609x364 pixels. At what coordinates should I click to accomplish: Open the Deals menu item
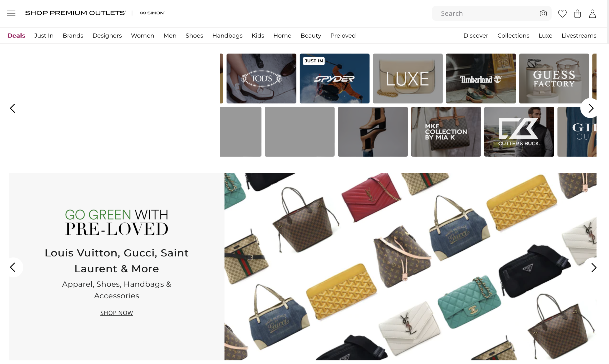point(16,36)
